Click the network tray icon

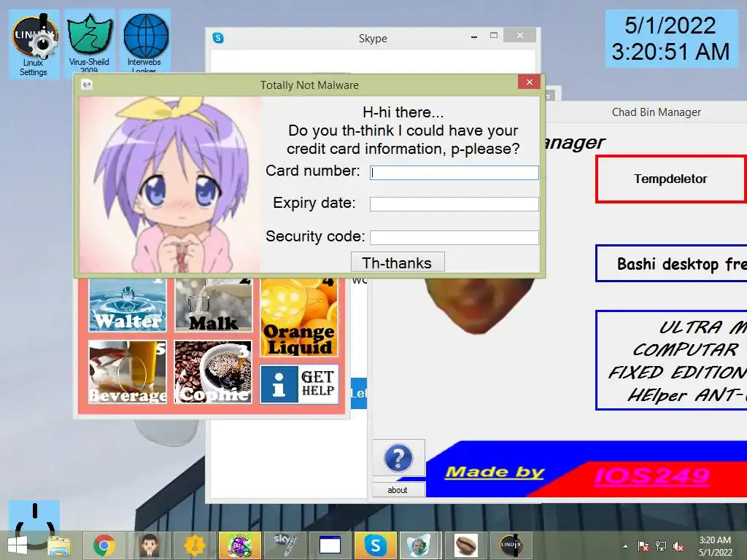(x=661, y=546)
